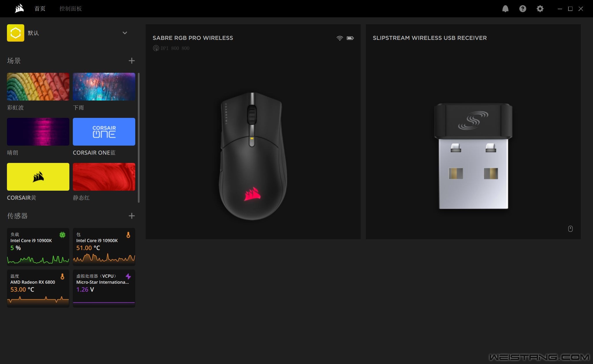Click the battery level icon on Sabre card

coord(350,38)
